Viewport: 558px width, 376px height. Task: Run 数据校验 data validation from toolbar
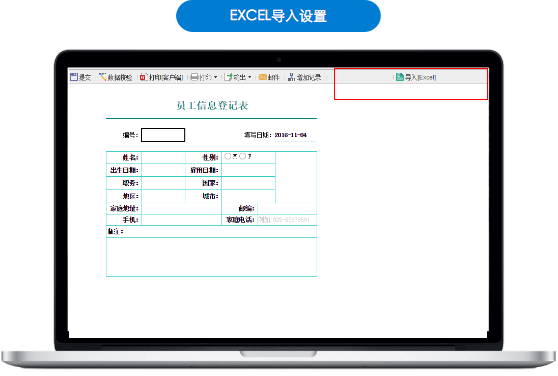pyautogui.click(x=116, y=77)
